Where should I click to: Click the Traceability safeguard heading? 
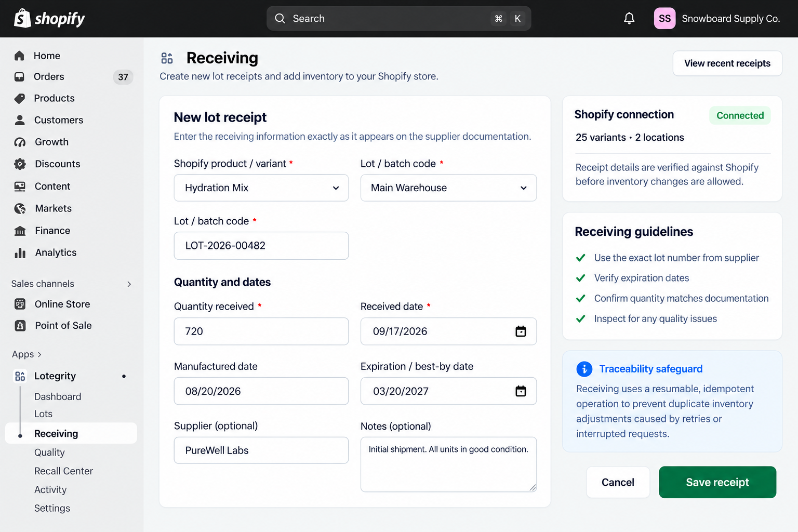tap(650, 369)
